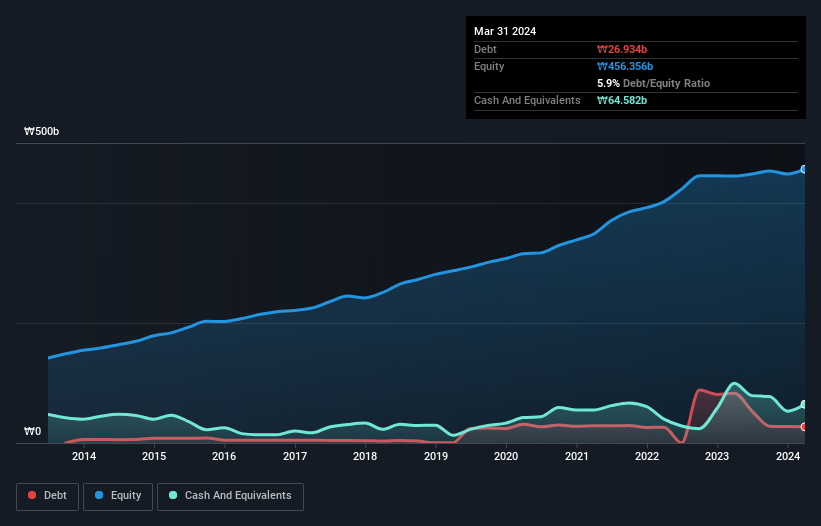This screenshot has width=821, height=526.
Task: Click the 2018 x-axis label
Action: pyautogui.click(x=365, y=456)
